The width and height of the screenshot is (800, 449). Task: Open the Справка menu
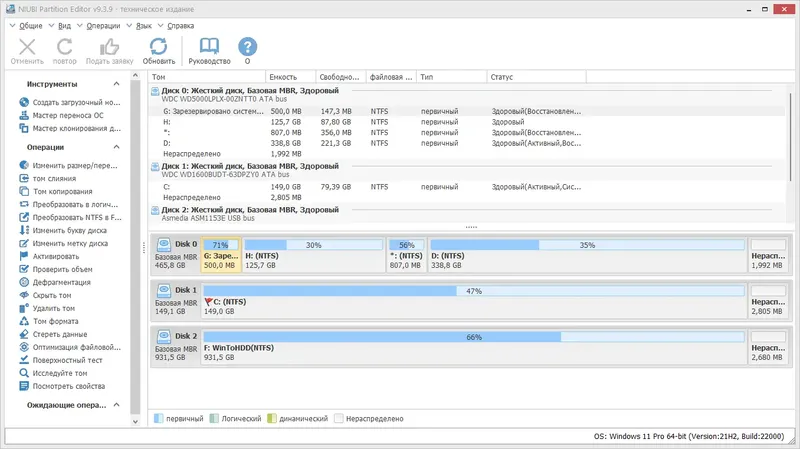(x=181, y=26)
